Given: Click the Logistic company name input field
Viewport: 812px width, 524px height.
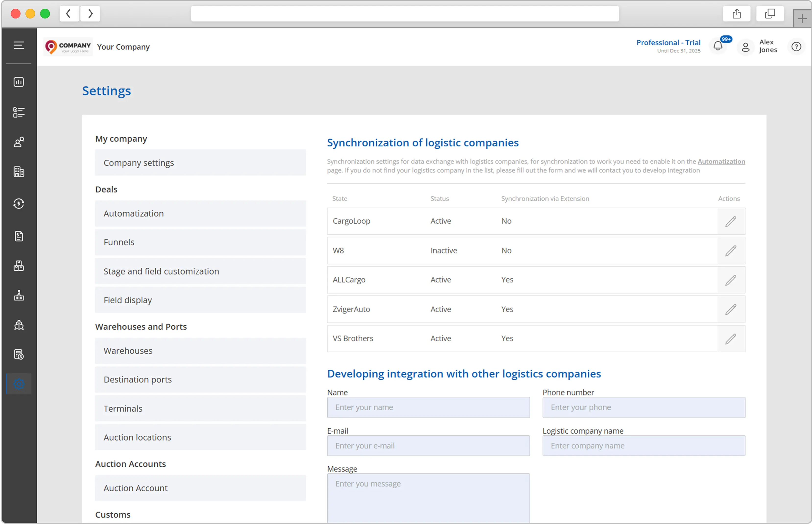Looking at the screenshot, I should 644,446.
